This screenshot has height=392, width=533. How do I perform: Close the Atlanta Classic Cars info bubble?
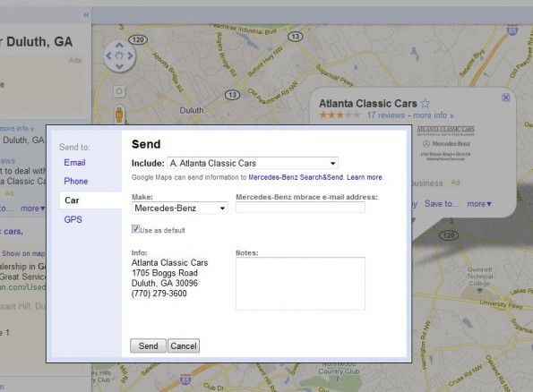click(x=506, y=98)
